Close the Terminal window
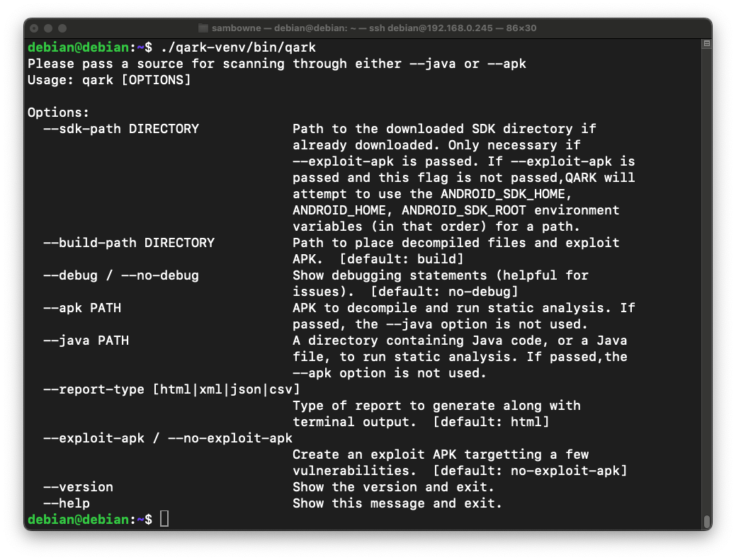Viewport: 736px width, 560px height. point(34,28)
